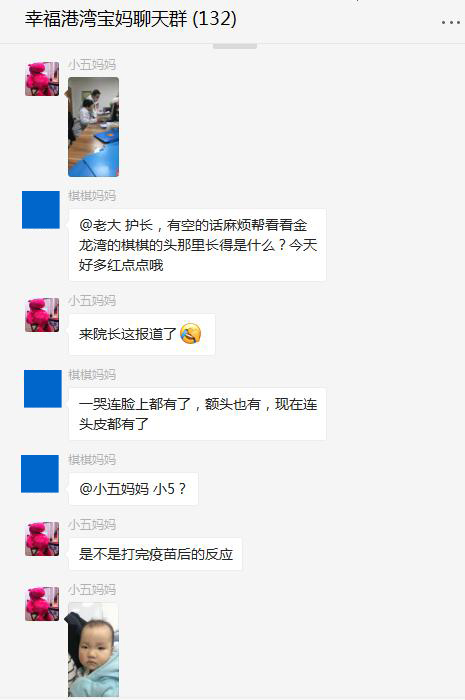Viewport: 465px width, 700px height.
Task: Click sender name 小五妈妈 above clinic photo
Action: coord(92,65)
